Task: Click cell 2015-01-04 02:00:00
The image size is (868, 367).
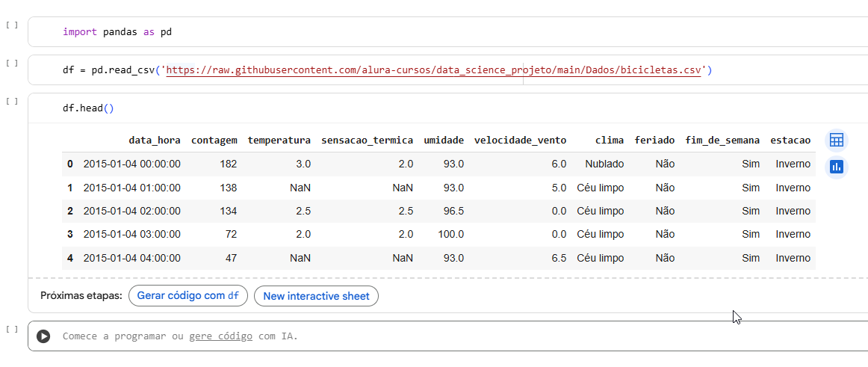Action: [131, 211]
